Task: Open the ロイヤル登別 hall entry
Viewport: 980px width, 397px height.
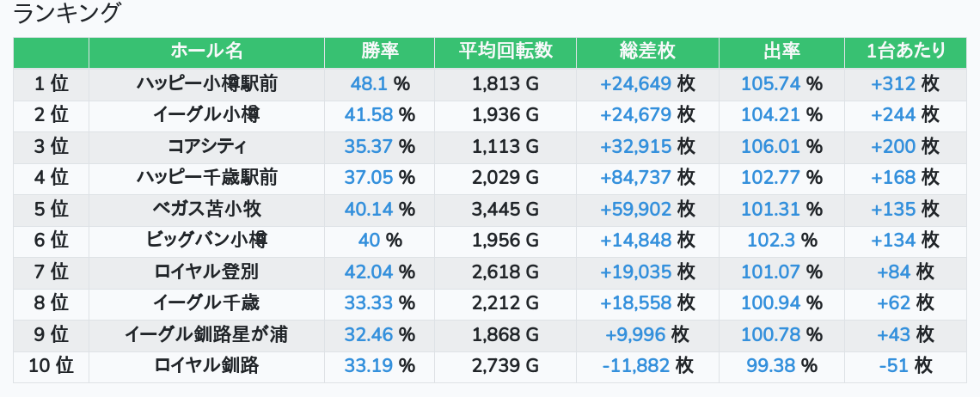Action: [206, 272]
